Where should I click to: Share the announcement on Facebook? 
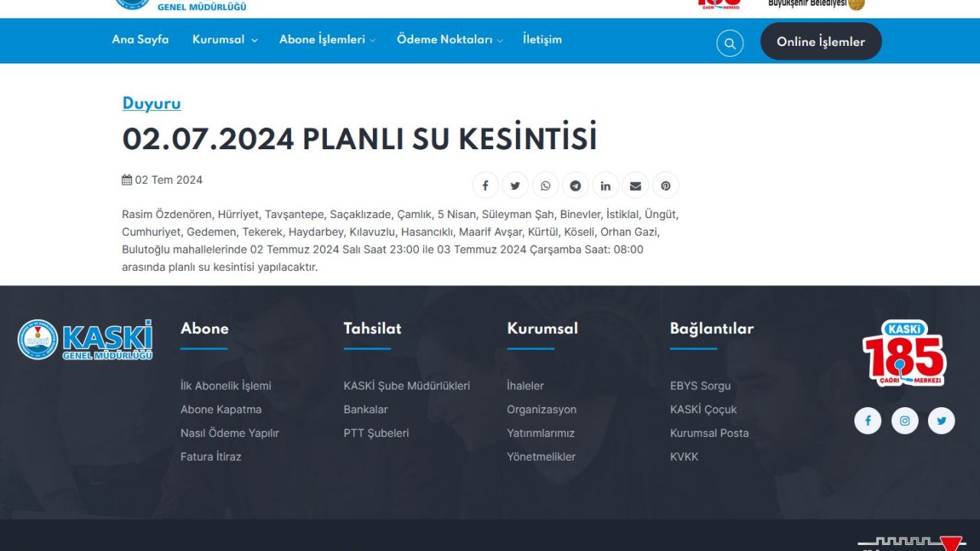tap(485, 185)
